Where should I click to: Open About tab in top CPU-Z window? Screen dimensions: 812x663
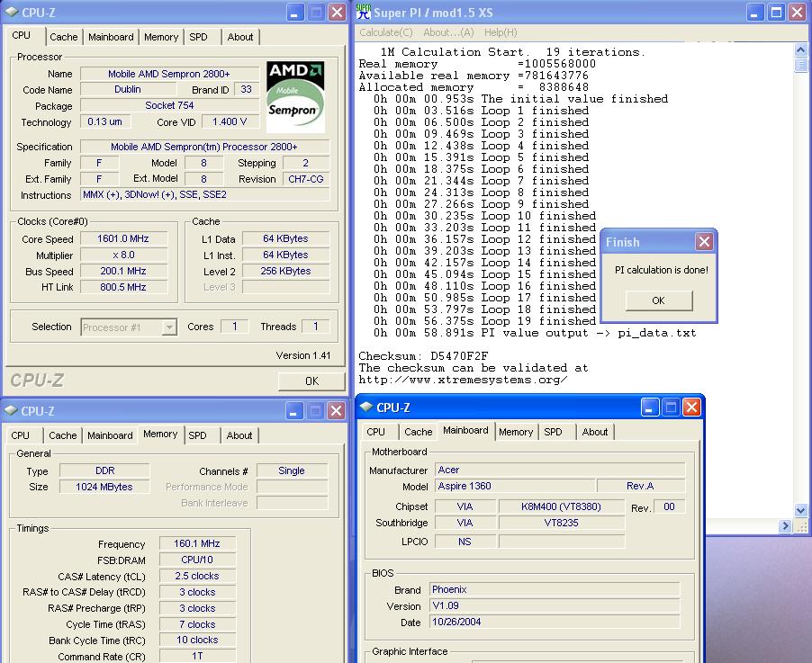pyautogui.click(x=240, y=37)
